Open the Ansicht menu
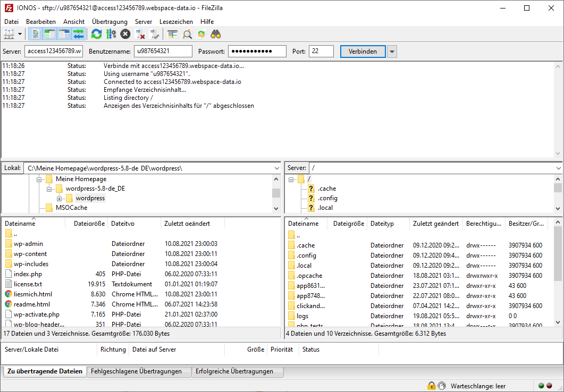This screenshot has width=564, height=392. [x=74, y=22]
